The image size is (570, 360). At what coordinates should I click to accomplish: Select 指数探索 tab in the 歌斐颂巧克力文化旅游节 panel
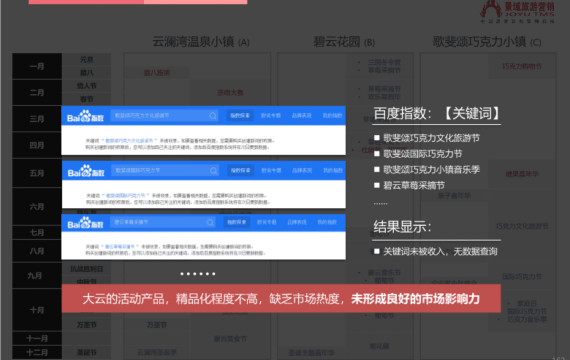point(240,116)
